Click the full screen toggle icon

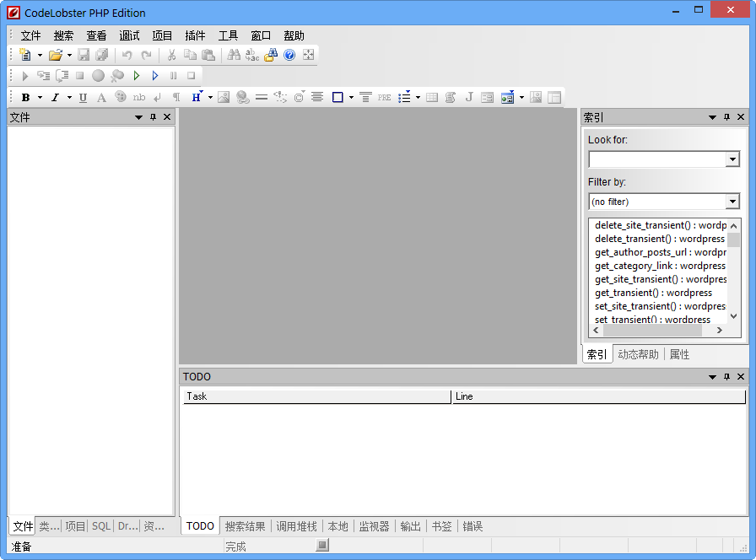click(x=308, y=55)
